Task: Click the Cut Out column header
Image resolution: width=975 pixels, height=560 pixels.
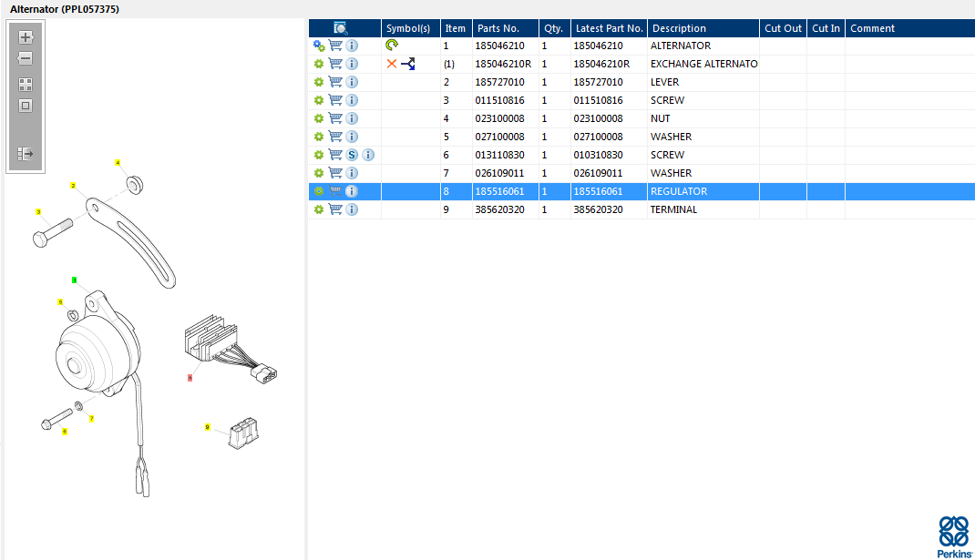Action: (x=783, y=28)
